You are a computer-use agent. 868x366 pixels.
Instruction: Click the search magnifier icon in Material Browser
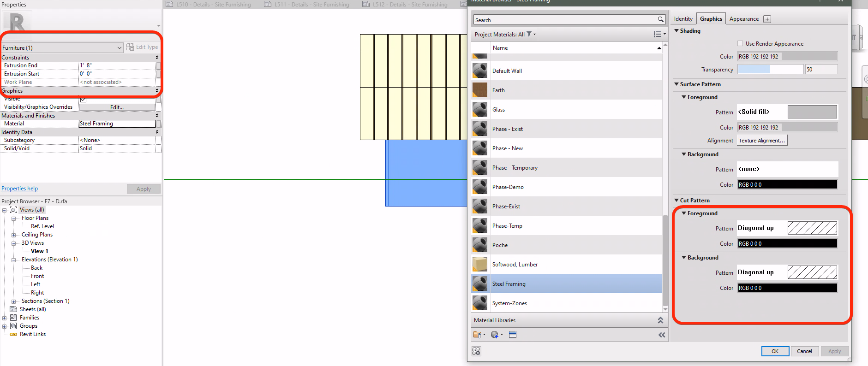tap(661, 19)
